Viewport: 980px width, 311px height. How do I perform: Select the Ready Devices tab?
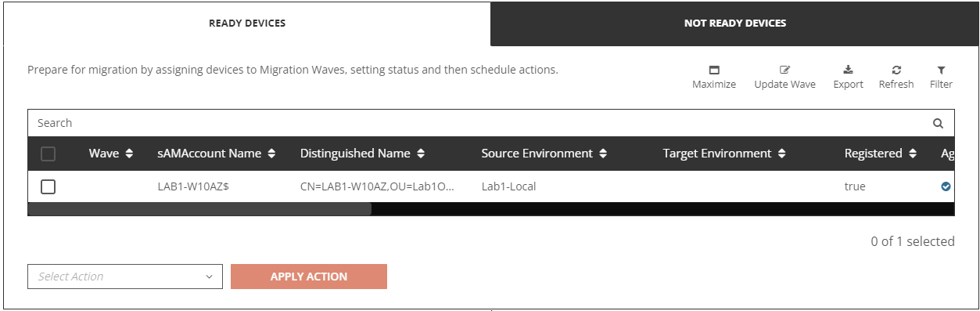pyautogui.click(x=247, y=24)
